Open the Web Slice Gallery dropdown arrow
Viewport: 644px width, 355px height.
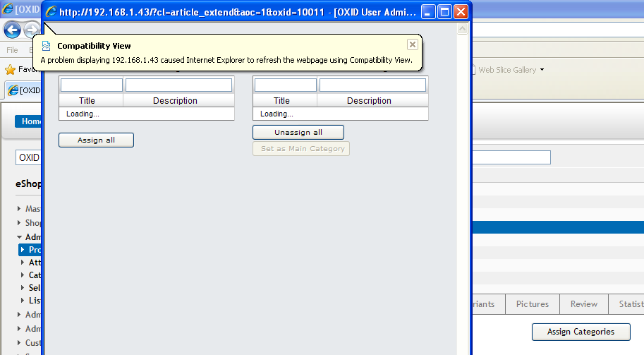coord(542,70)
